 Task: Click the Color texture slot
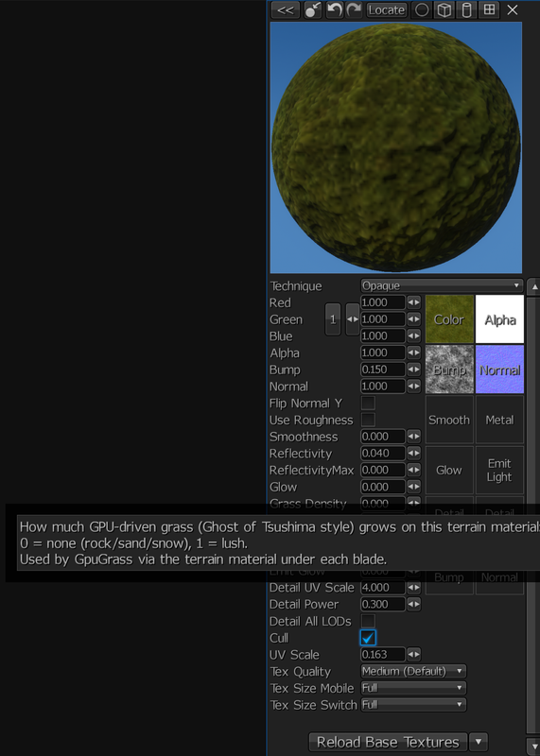(x=449, y=319)
